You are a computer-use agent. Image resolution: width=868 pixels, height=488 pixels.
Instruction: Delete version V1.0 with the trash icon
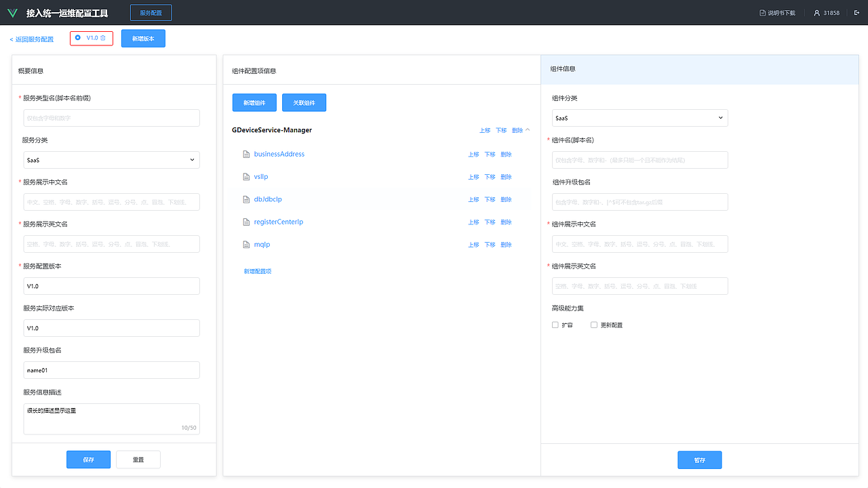click(x=103, y=38)
